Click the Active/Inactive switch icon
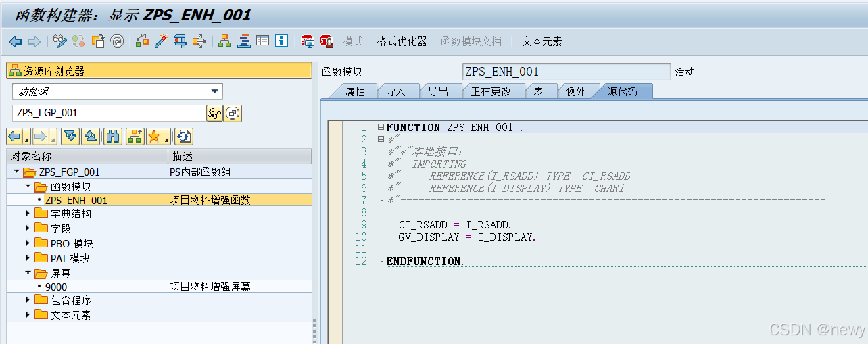The height and width of the screenshot is (344, 868). [x=79, y=41]
